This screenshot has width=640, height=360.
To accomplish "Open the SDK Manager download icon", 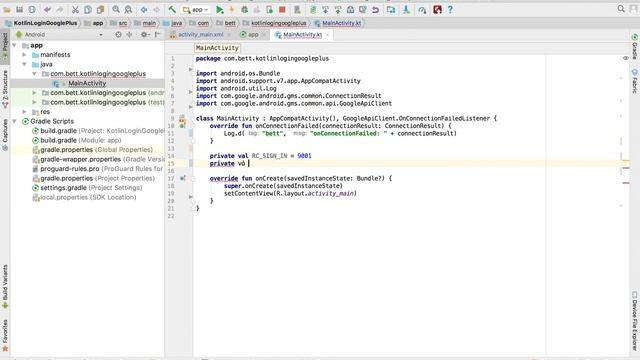I will (x=406, y=9).
